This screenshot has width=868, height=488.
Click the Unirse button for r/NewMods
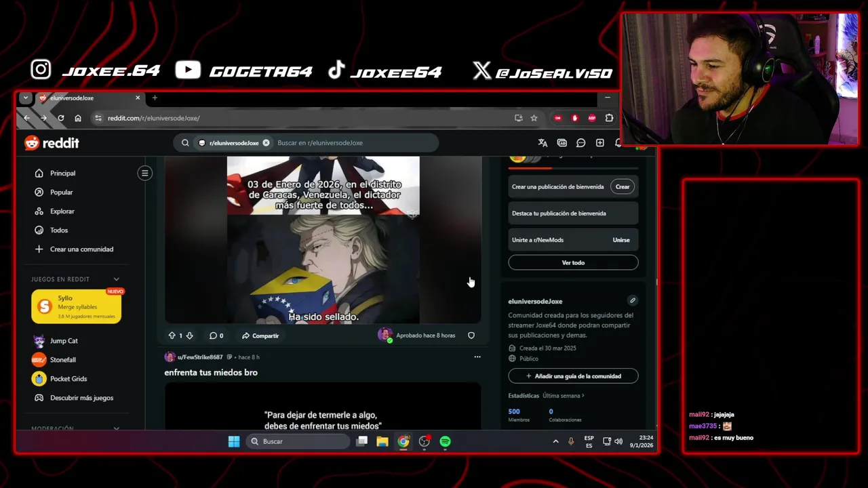pos(621,240)
